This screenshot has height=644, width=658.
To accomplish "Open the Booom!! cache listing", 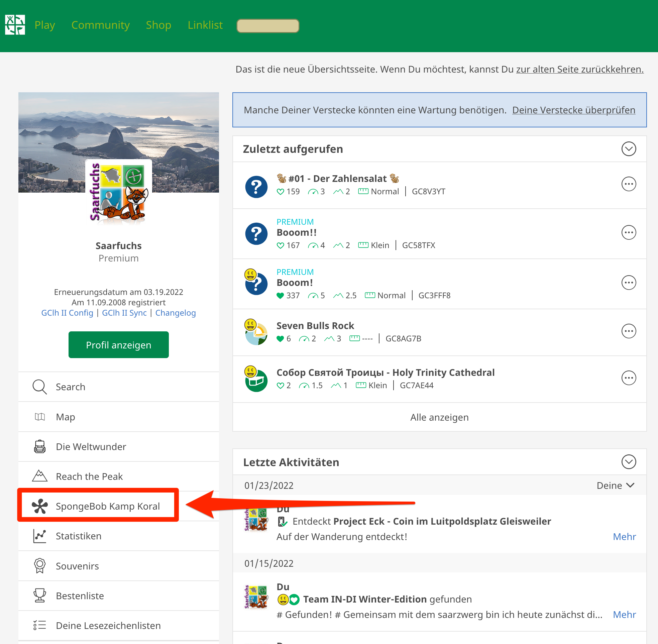I will coord(297,232).
